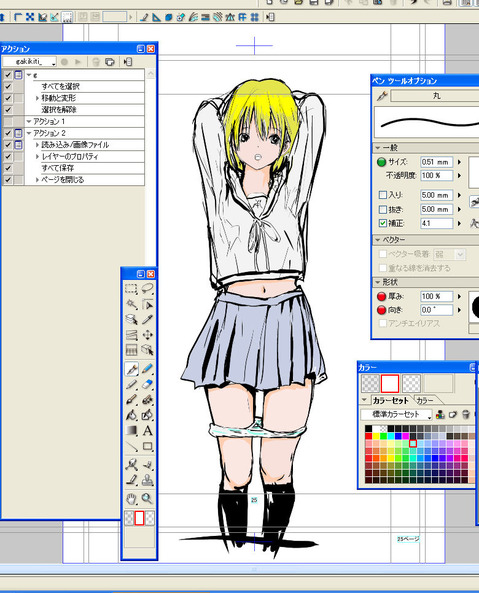The image size is (479, 593).
Task: Select the hand pan tool
Action: point(131,498)
